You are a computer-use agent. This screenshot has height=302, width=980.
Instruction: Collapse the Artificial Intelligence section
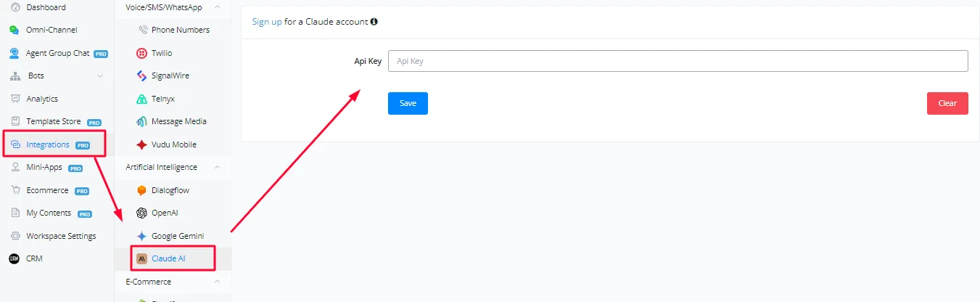coord(216,167)
